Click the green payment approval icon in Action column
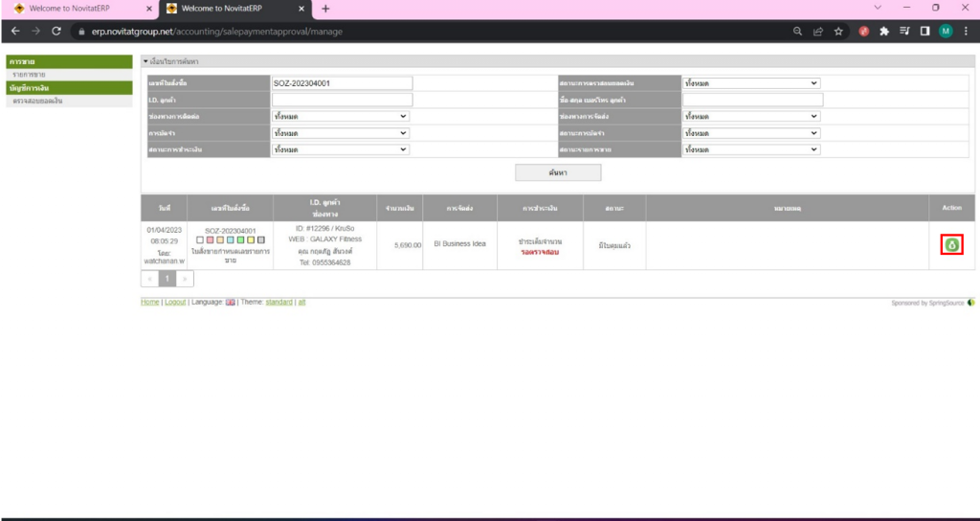Image resolution: width=980 pixels, height=521 pixels. coord(951,244)
